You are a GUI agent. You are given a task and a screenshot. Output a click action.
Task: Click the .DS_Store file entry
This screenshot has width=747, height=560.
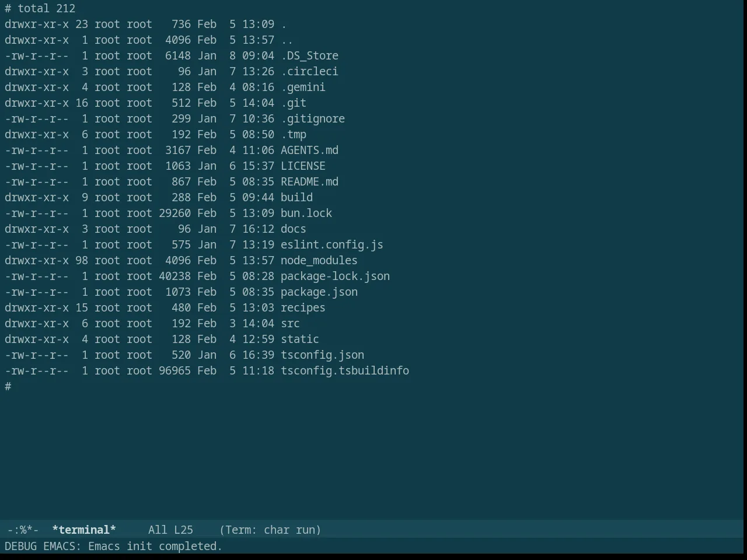click(309, 56)
